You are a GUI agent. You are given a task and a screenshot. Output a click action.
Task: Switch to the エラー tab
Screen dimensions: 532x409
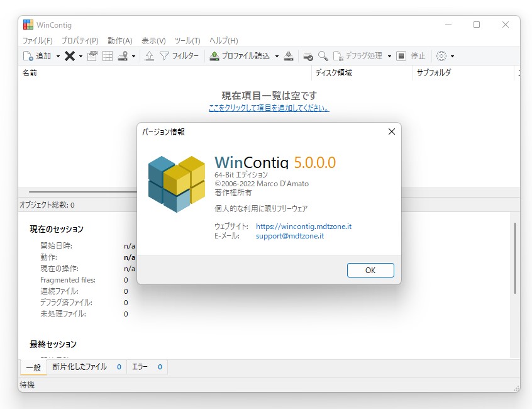[147, 367]
